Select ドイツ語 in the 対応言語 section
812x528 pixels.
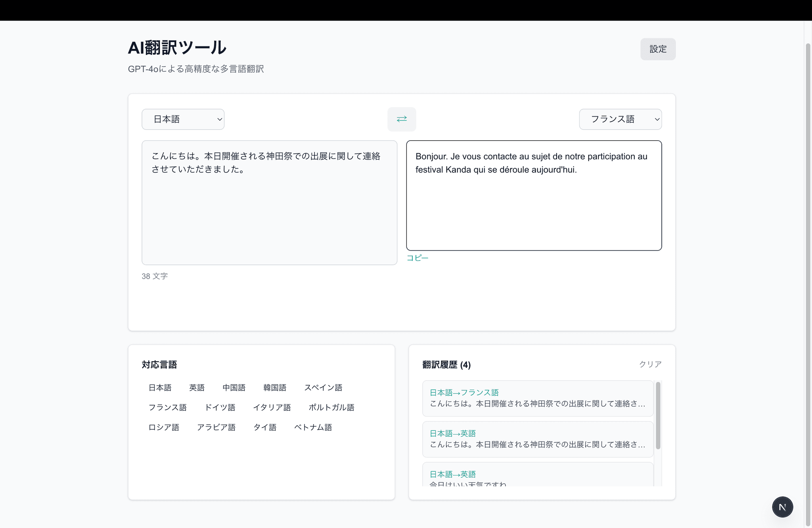click(221, 407)
